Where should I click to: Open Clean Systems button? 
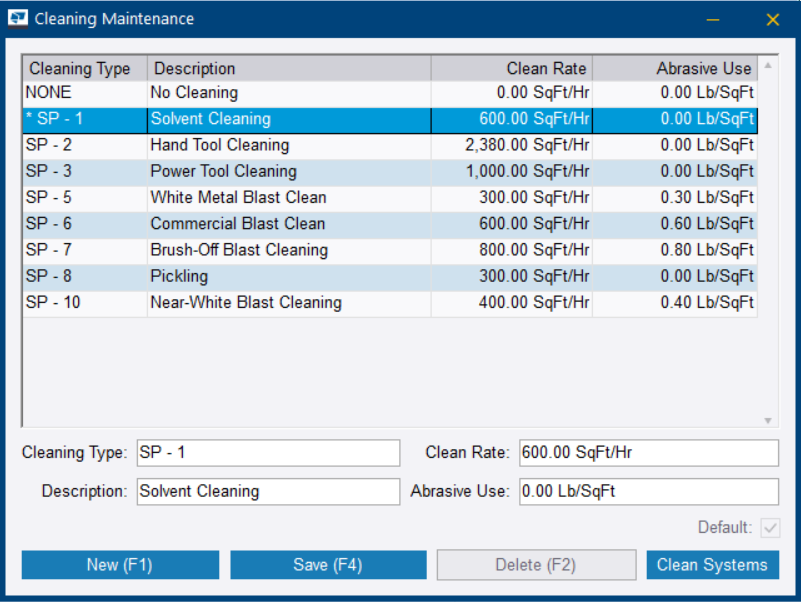click(x=712, y=565)
